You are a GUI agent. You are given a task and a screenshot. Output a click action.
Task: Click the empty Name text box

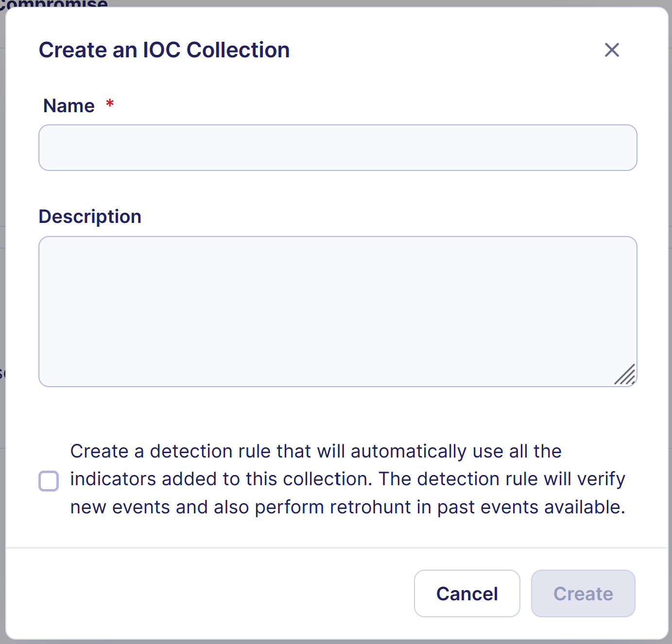click(x=337, y=148)
